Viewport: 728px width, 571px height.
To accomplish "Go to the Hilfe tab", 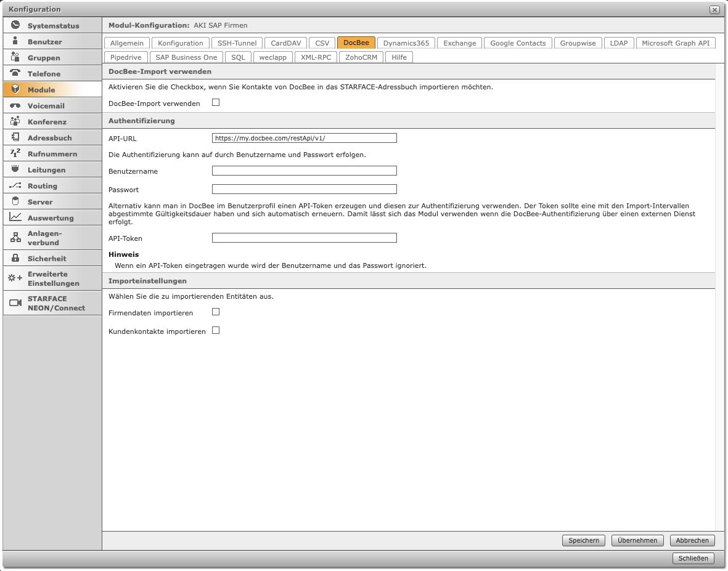I will [x=399, y=57].
